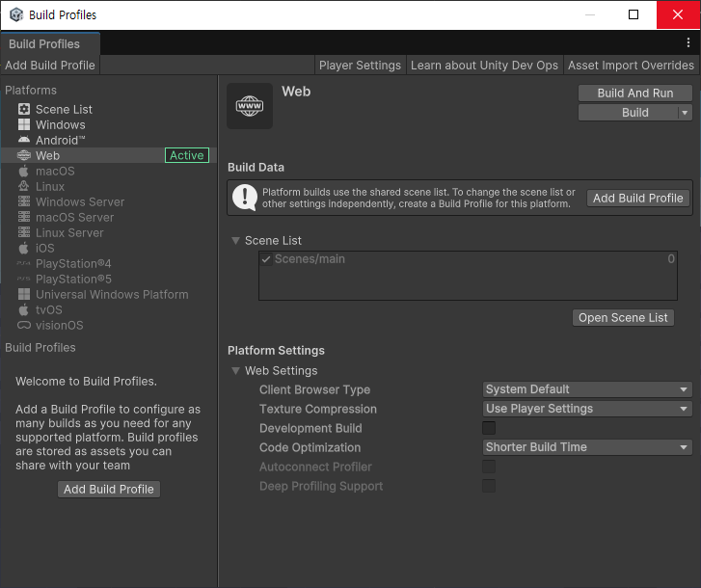Click the Platform Settings heading

(x=276, y=350)
